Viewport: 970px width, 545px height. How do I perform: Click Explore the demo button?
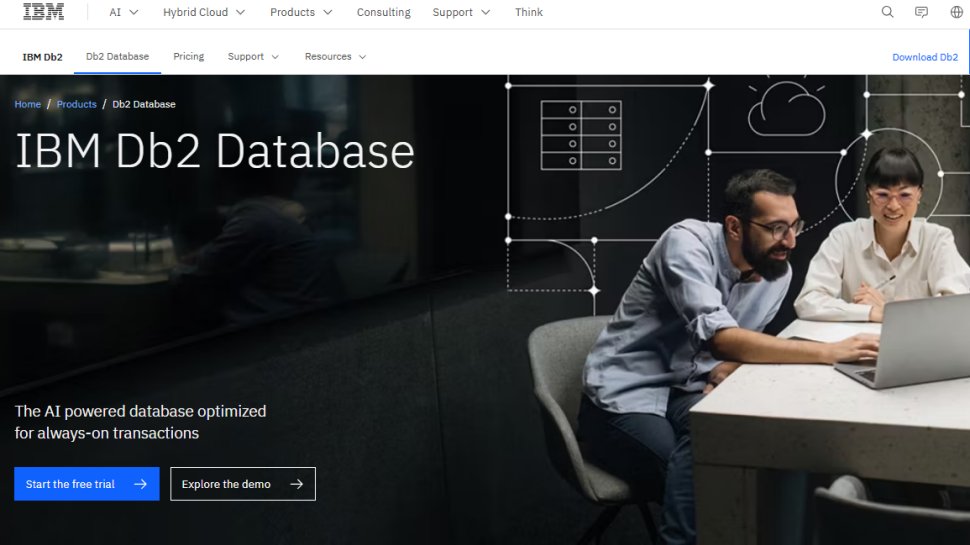[242, 484]
